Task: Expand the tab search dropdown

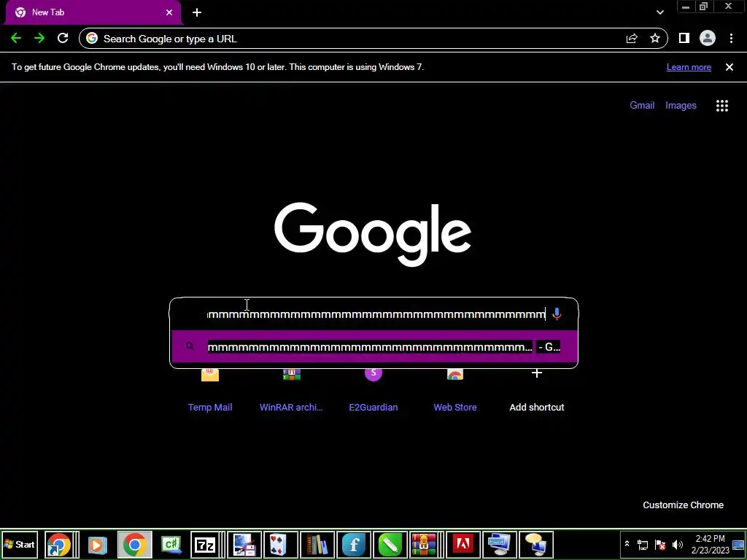Action: 659,12
